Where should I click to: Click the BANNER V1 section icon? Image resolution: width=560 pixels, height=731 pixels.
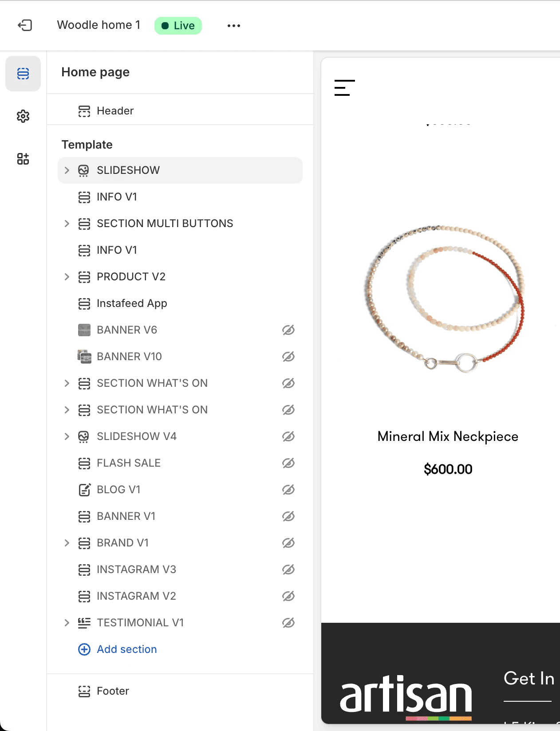[x=84, y=516]
